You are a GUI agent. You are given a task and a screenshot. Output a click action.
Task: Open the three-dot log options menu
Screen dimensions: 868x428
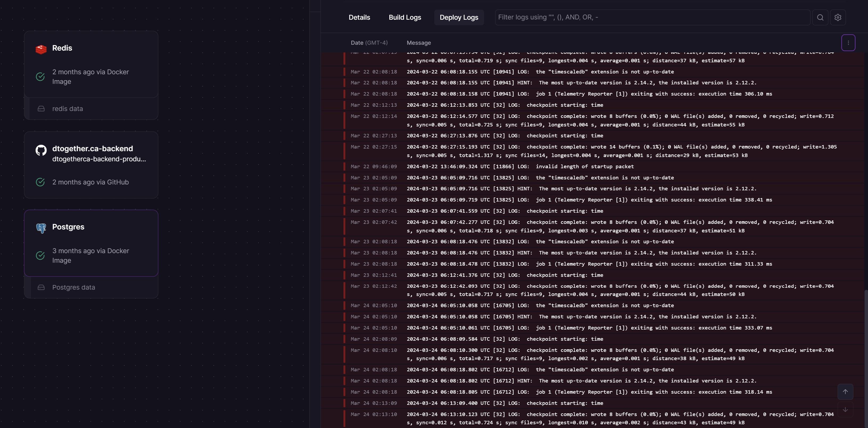tap(848, 43)
